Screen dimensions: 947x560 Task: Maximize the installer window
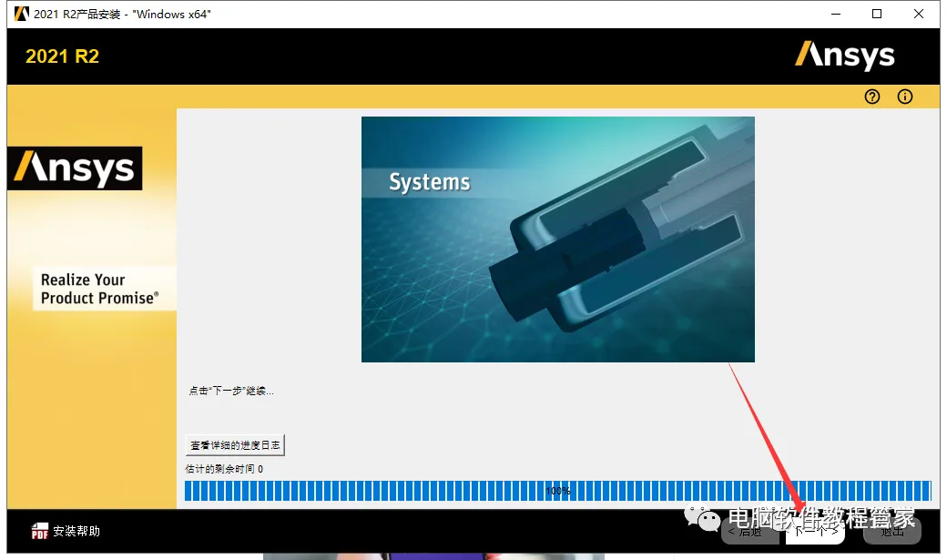coord(877,14)
